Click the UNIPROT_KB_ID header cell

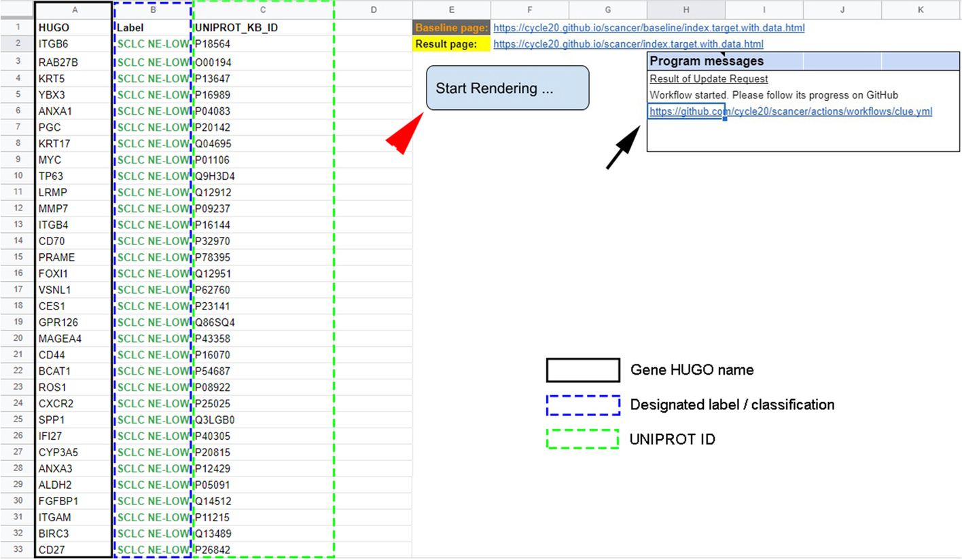[x=264, y=28]
